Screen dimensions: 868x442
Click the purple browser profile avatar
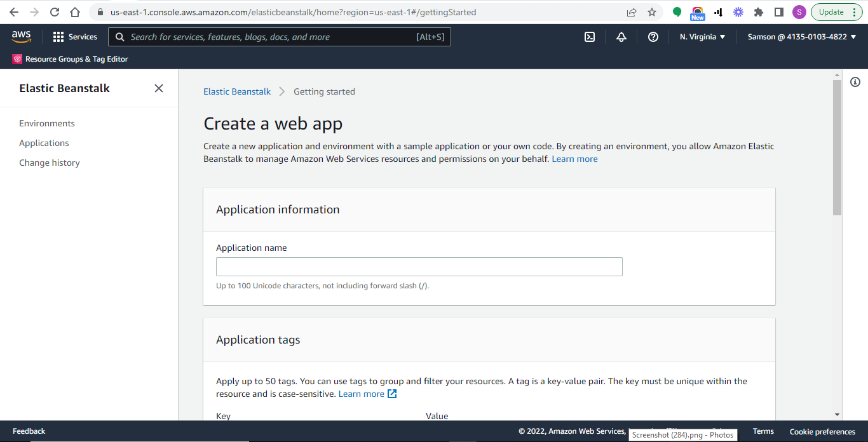coord(799,11)
